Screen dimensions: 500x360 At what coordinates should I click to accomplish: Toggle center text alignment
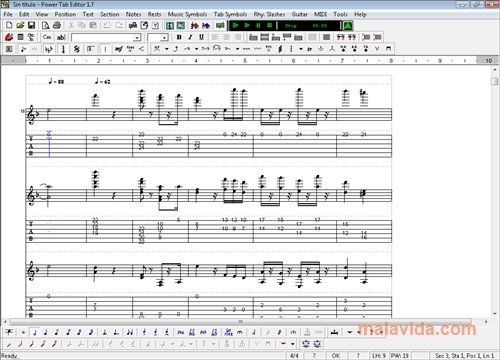[x=226, y=37]
